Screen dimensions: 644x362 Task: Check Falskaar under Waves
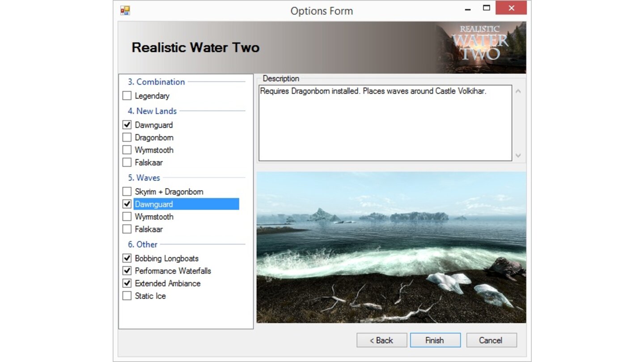[x=127, y=229]
